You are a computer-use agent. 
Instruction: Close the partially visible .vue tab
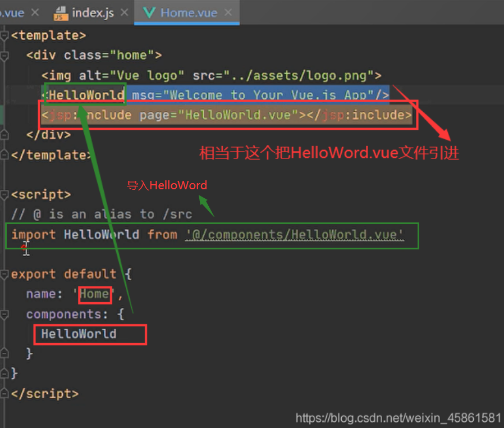pyautogui.click(x=35, y=12)
